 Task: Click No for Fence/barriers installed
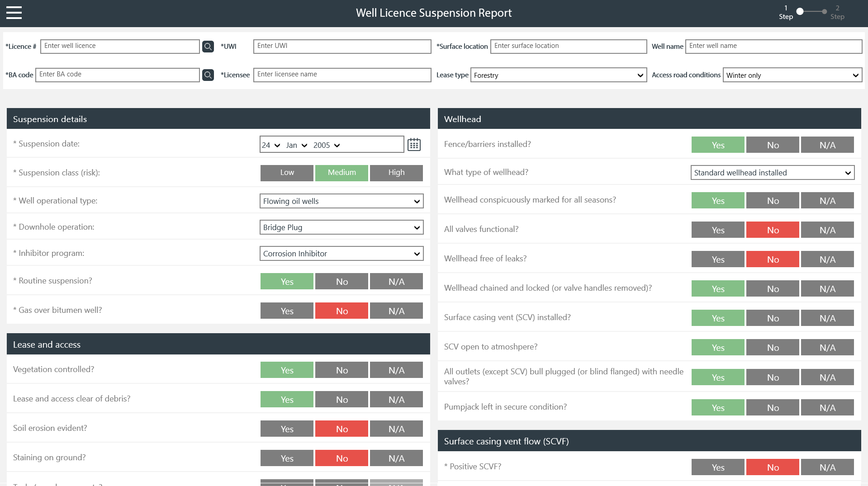click(773, 145)
